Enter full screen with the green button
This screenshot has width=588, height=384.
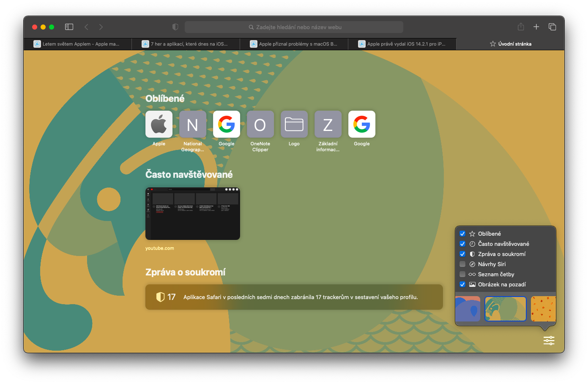52,27
